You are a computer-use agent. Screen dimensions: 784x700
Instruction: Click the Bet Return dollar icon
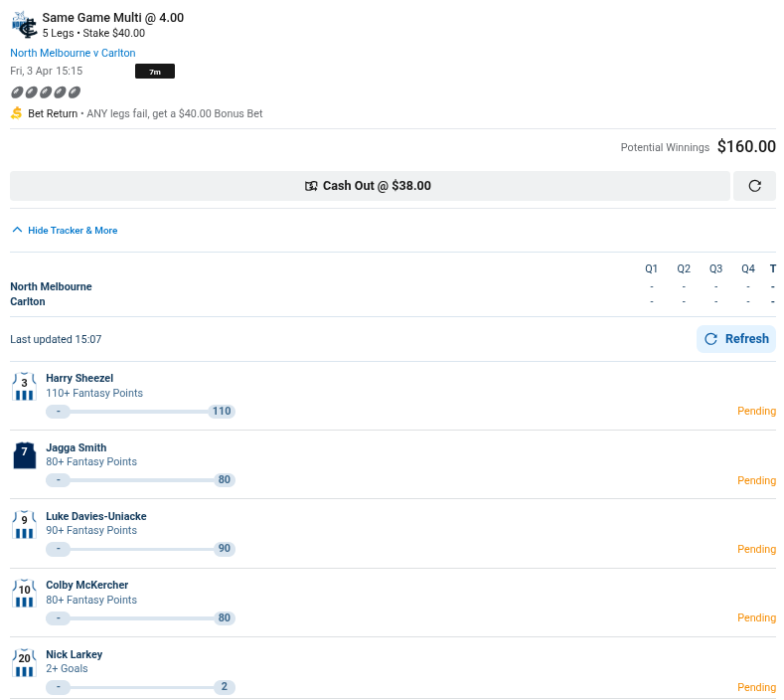tap(17, 113)
